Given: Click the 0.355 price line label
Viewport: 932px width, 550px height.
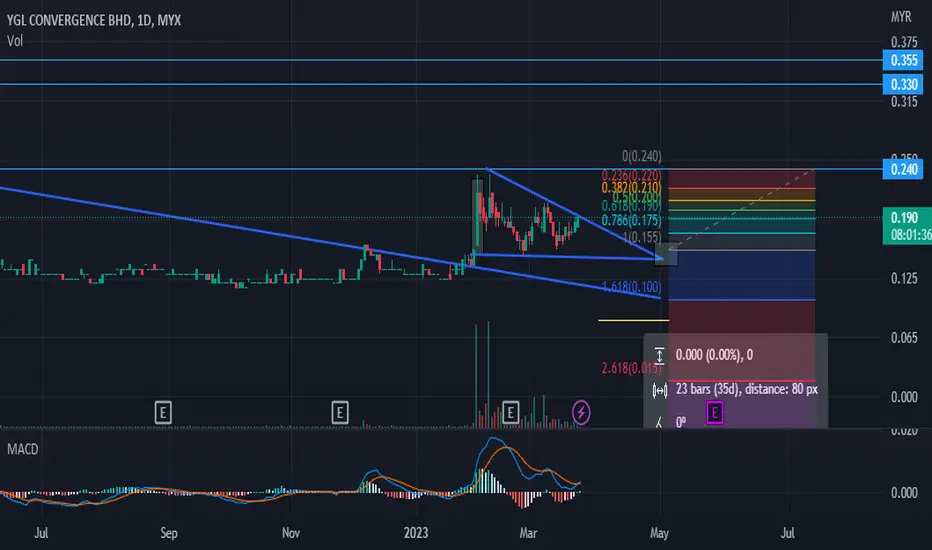Looking at the screenshot, I should click(903, 60).
